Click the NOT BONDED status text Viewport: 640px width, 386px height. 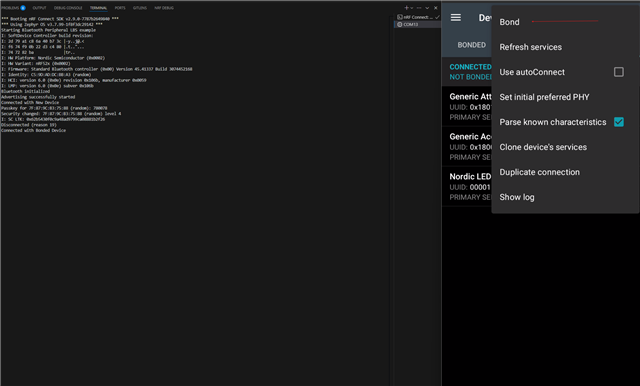pyautogui.click(x=470, y=77)
